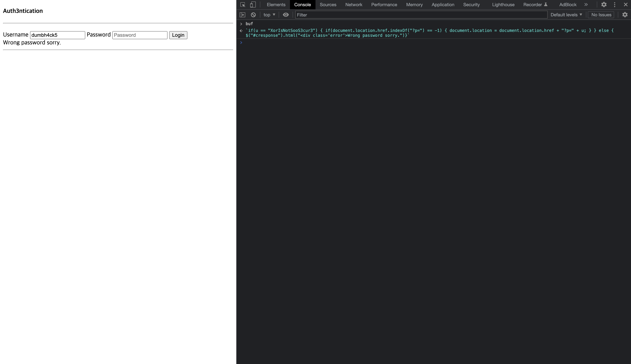
Task: Click the clear console icon
Action: tap(253, 15)
